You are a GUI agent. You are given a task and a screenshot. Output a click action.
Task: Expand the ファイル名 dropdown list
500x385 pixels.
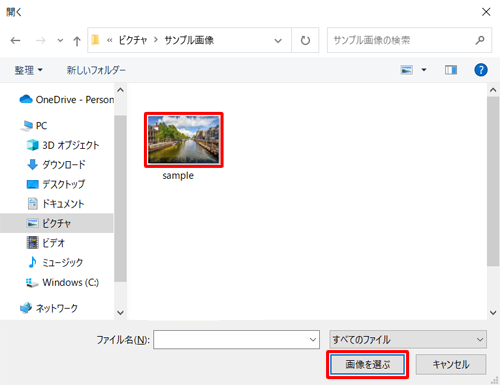[313, 340]
